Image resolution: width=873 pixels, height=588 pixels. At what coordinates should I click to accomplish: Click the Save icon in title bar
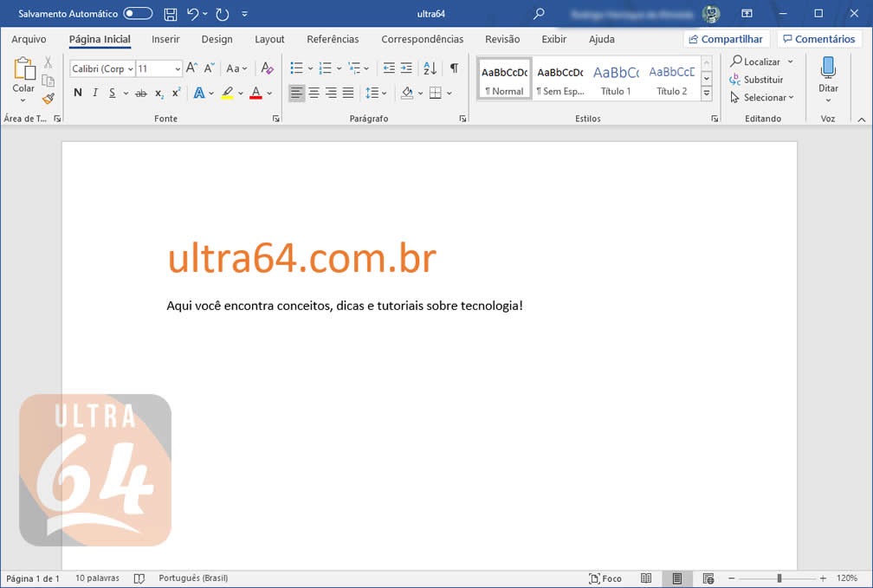point(171,14)
